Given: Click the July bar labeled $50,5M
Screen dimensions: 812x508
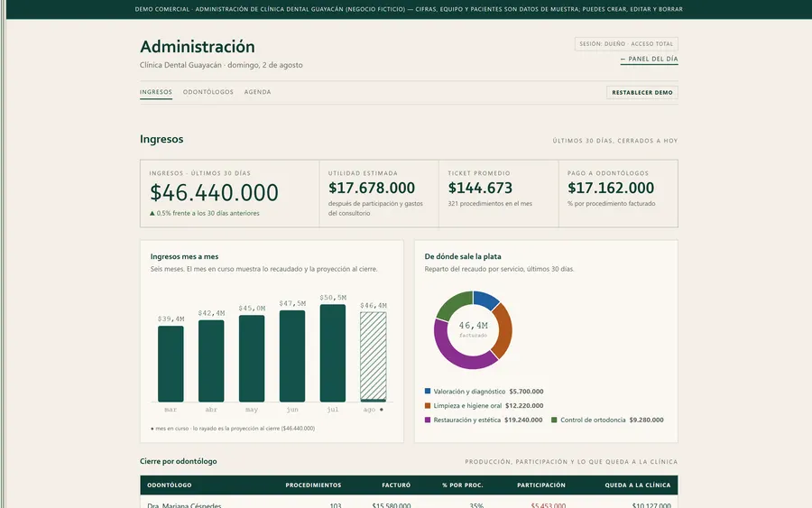Looking at the screenshot, I should [x=332, y=353].
